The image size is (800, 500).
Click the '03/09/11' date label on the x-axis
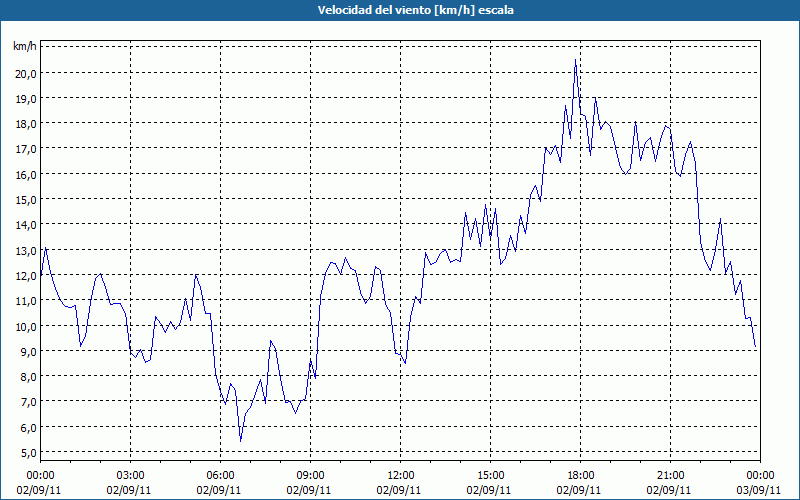coord(759,490)
